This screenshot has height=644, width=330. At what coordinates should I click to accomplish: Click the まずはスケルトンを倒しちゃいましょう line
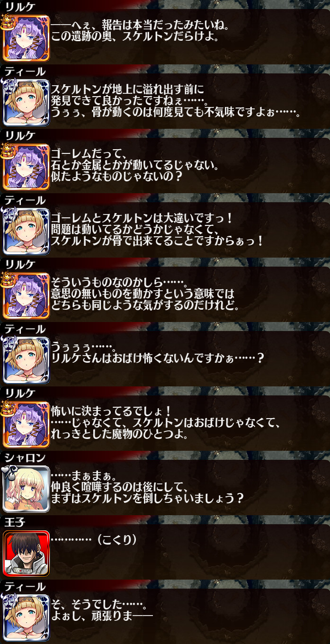click(x=147, y=499)
